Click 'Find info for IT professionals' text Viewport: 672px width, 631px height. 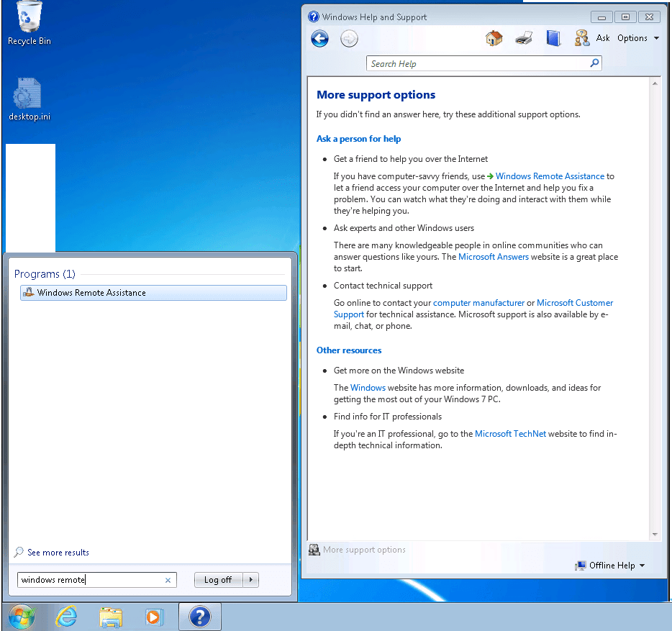point(388,417)
